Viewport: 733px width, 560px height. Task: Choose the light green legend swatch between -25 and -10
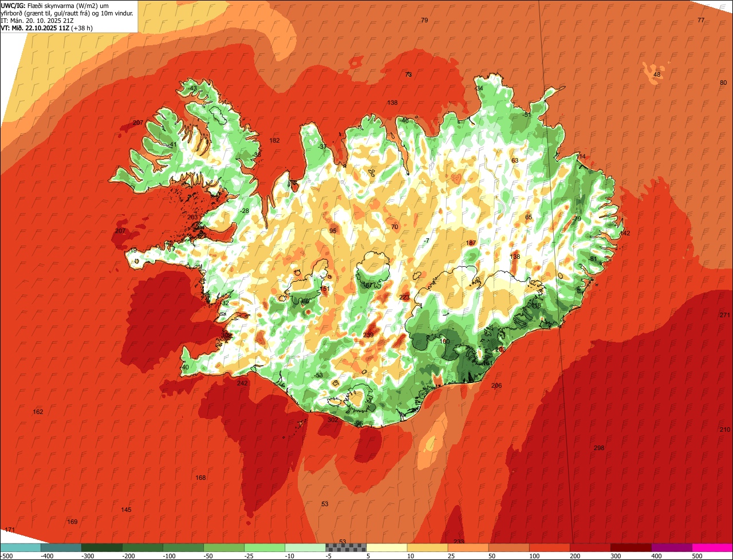265,547
